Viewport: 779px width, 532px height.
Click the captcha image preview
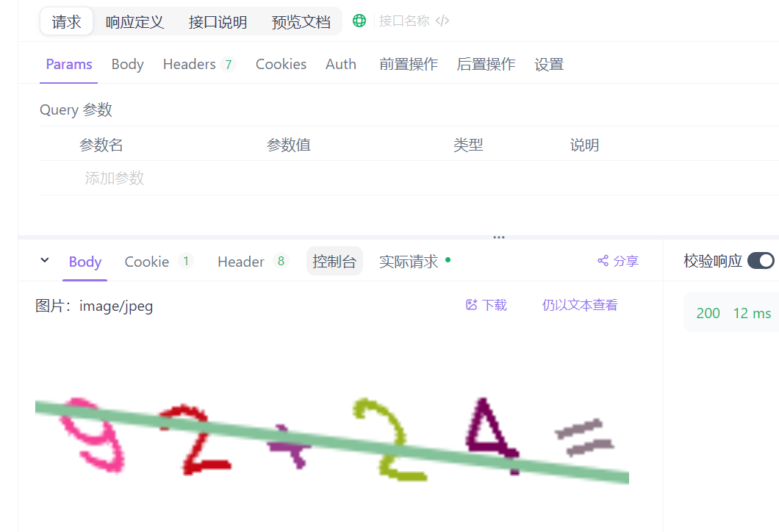click(x=332, y=436)
